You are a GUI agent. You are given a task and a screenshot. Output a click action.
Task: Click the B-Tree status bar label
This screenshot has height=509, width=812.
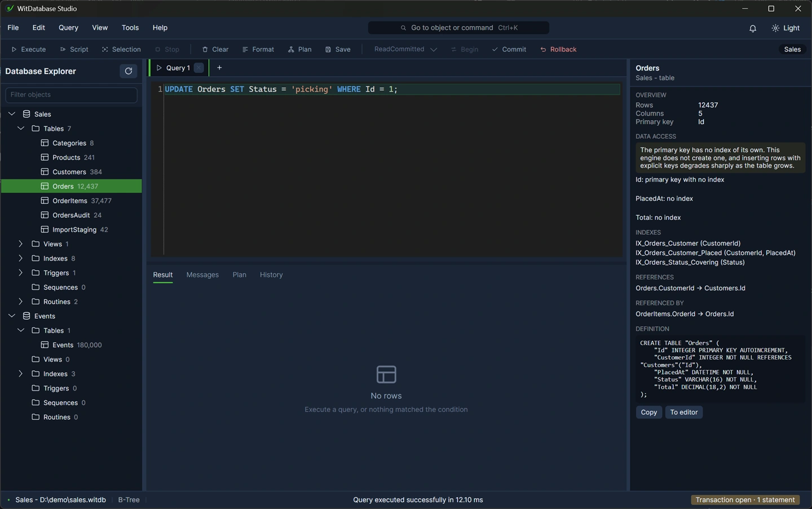point(129,500)
